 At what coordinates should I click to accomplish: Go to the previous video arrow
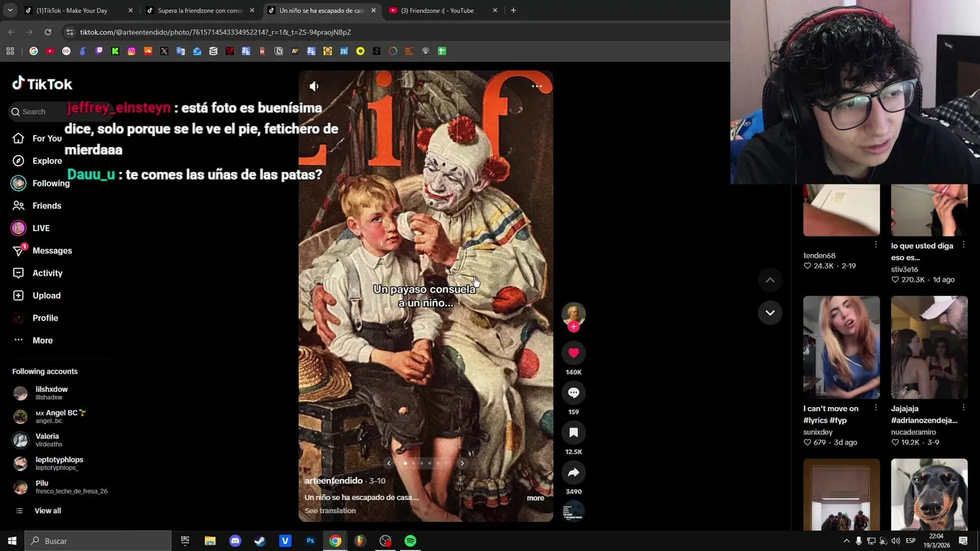tap(770, 280)
